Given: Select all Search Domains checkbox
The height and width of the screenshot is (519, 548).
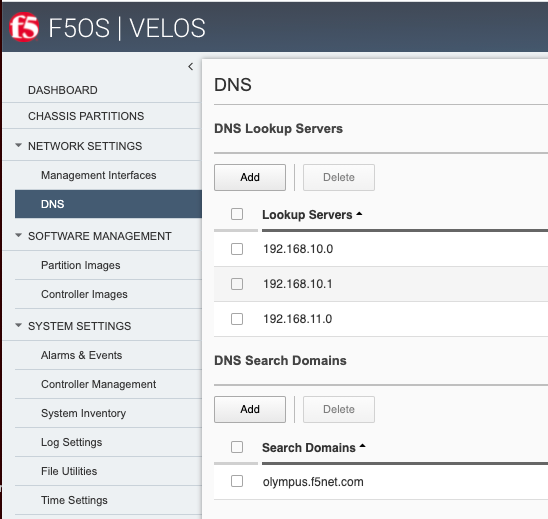Looking at the screenshot, I should [237, 447].
